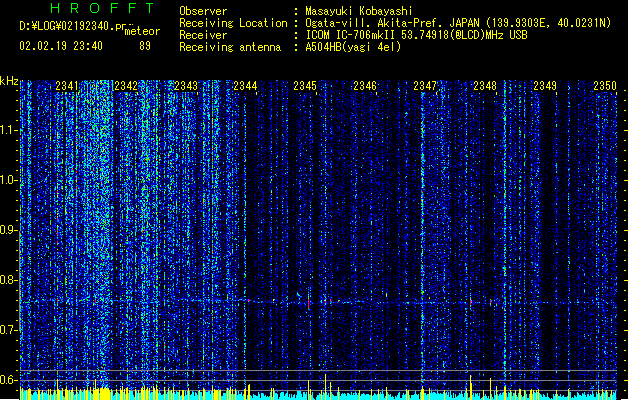This screenshot has width=629, height=400.
Task: Click the Observer label
Action: click(x=203, y=11)
